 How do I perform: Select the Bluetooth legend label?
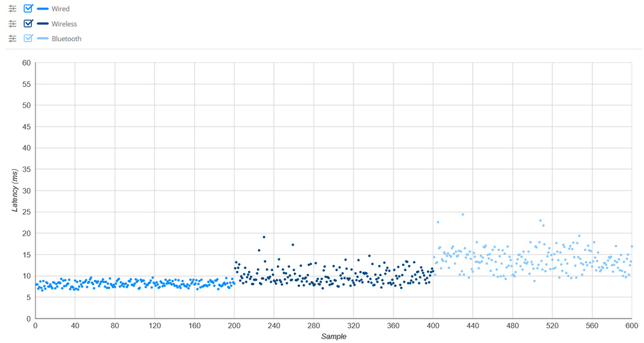click(x=66, y=39)
